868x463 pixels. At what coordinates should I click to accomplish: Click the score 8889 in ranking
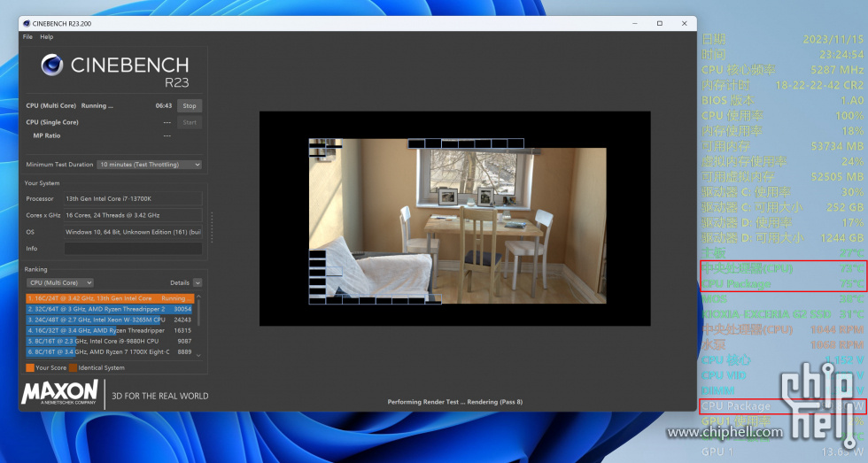click(184, 351)
